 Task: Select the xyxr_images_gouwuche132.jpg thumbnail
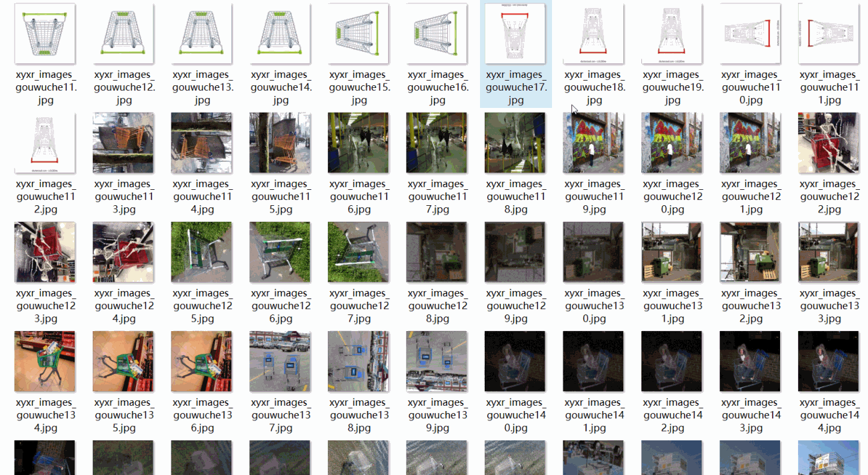751,252
